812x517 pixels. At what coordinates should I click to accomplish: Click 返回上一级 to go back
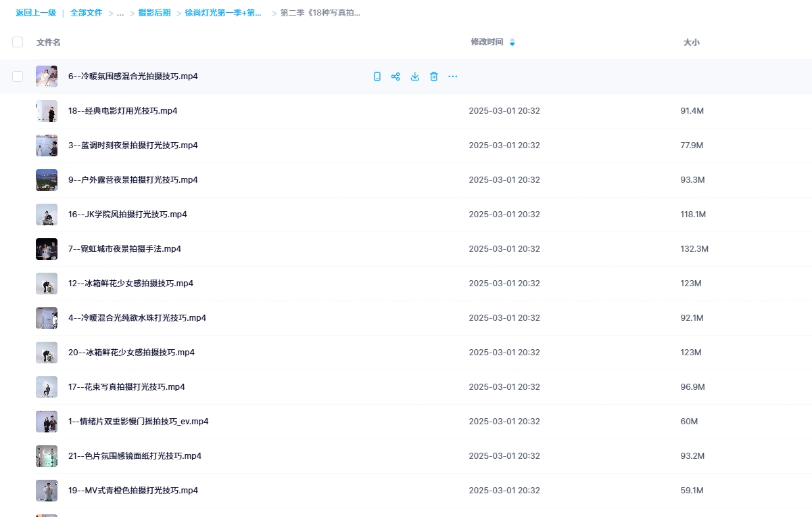tap(36, 13)
